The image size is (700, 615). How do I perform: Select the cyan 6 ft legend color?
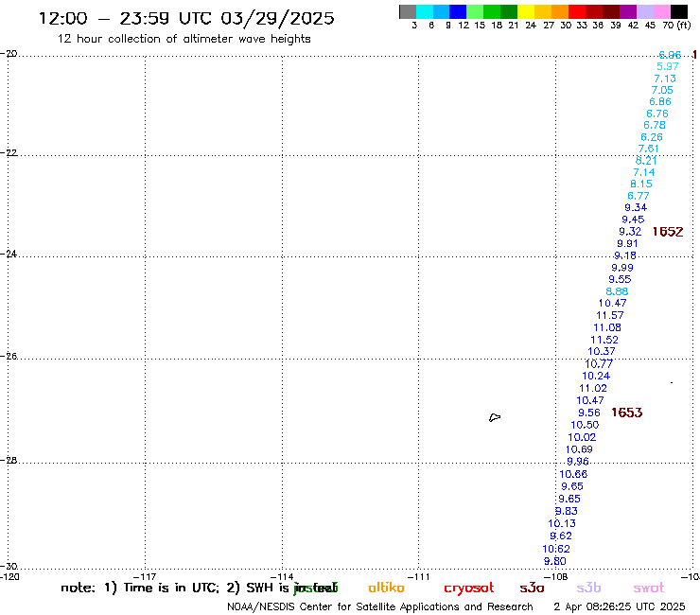[x=425, y=11]
